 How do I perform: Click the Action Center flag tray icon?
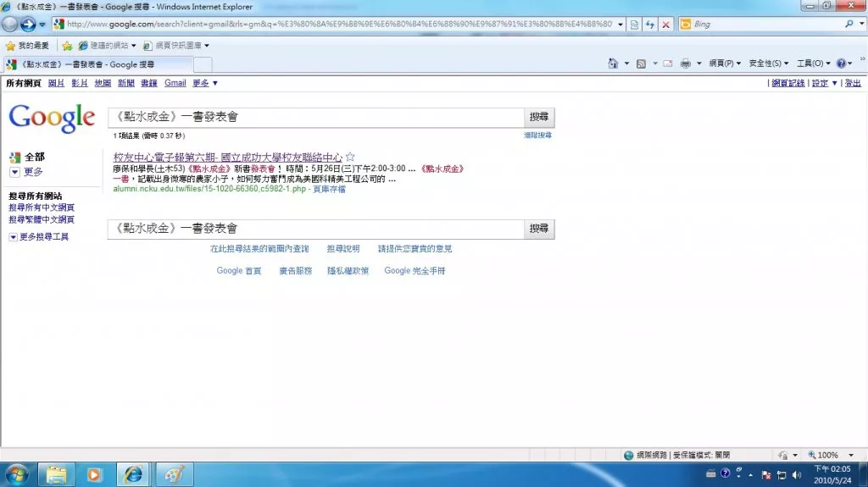766,475
